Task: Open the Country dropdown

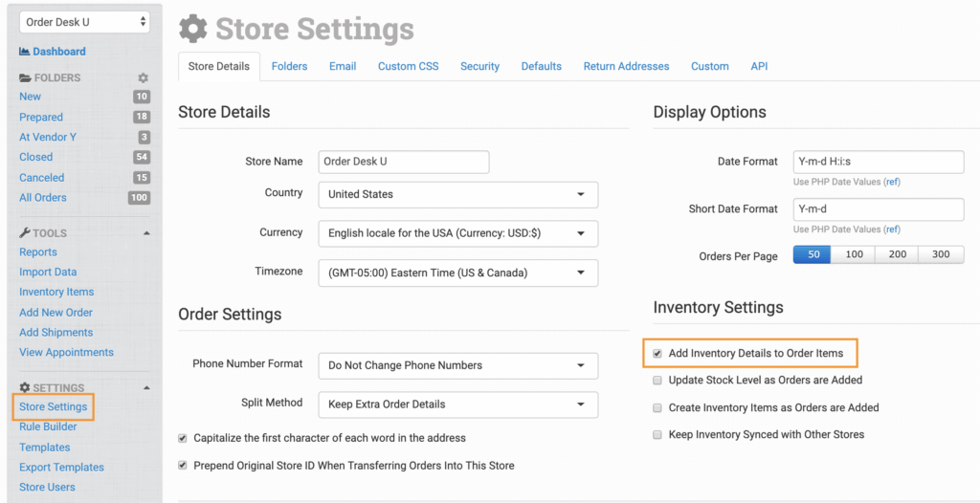Action: pyautogui.click(x=457, y=194)
